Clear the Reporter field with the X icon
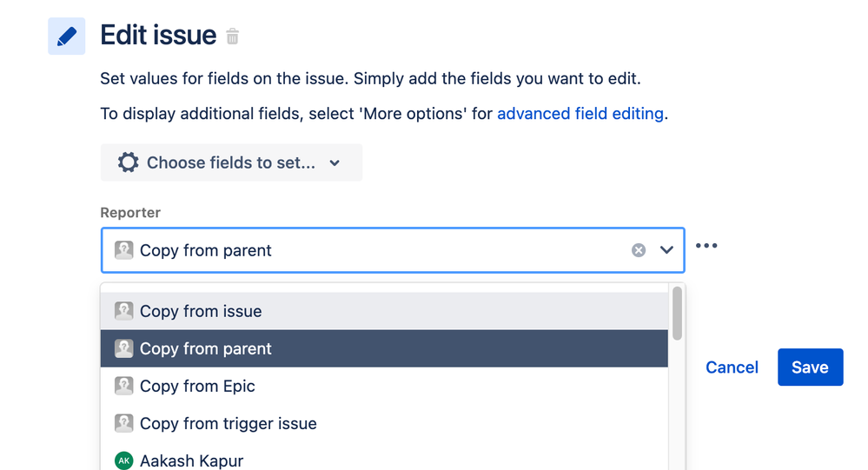The image size is (868, 470). coord(639,250)
